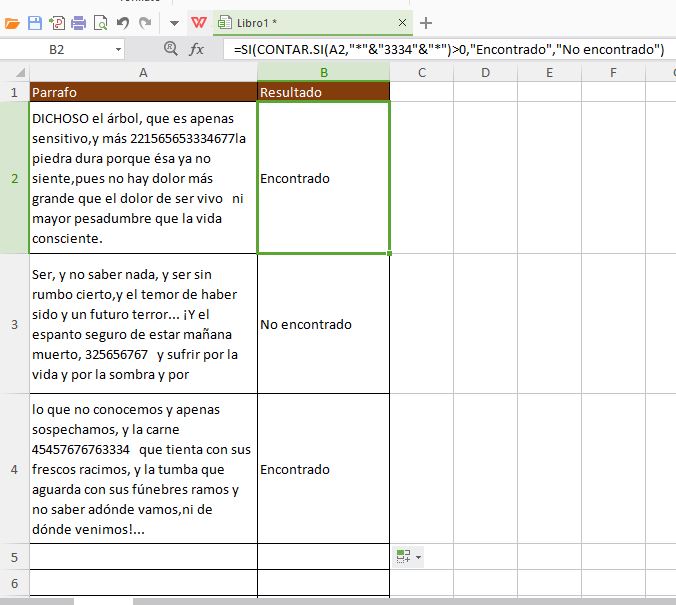Viewport: 676px width, 605px height.
Task: Select column F header
Action: pyautogui.click(x=613, y=72)
